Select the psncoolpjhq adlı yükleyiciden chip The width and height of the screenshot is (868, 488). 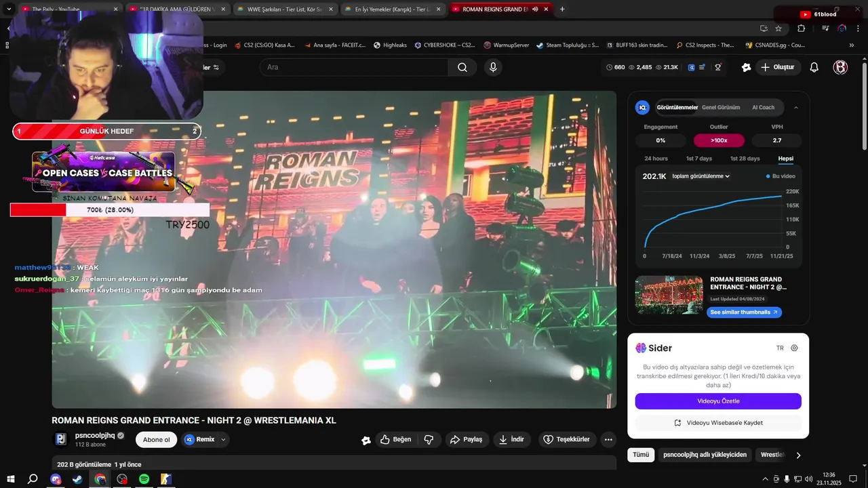pyautogui.click(x=705, y=455)
